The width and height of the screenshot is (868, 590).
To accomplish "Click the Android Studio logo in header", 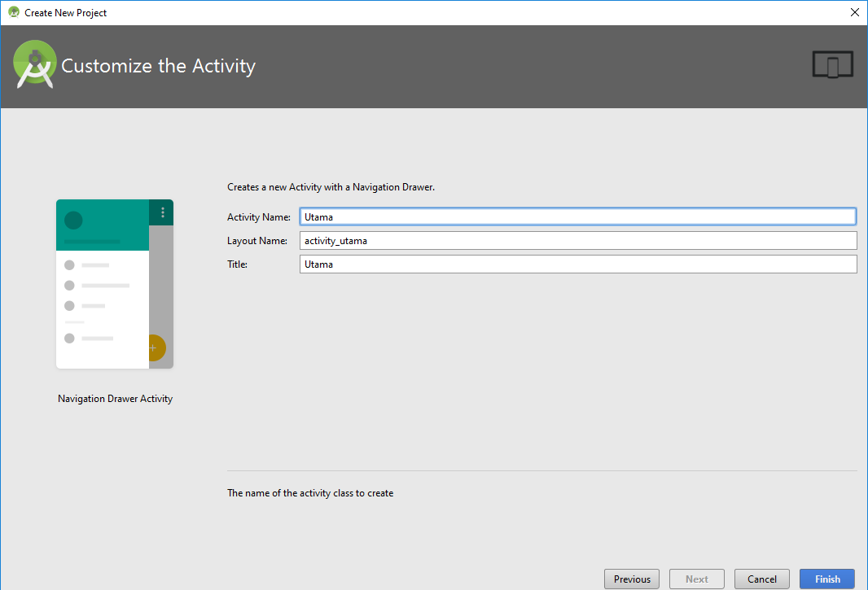I will (34, 65).
